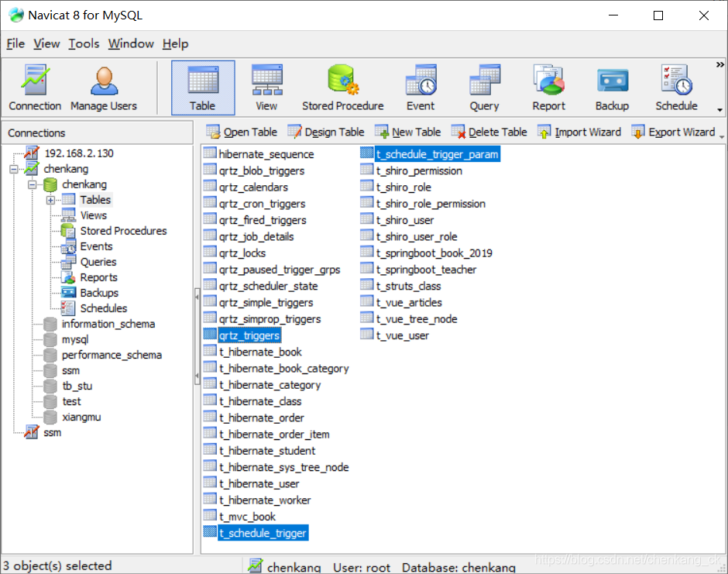
Task: Select the t_mvc_book table icon
Action: click(x=210, y=516)
